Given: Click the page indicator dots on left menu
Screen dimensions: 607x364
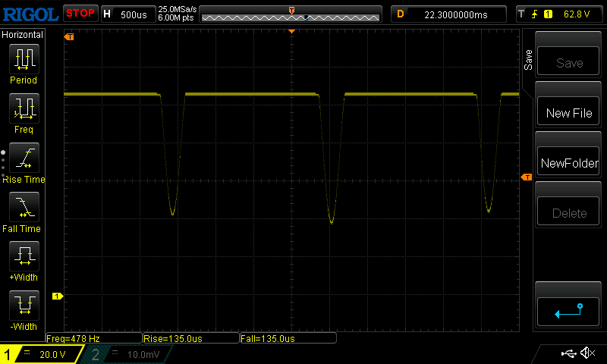Looking at the screenshot, I should [x=3, y=164].
